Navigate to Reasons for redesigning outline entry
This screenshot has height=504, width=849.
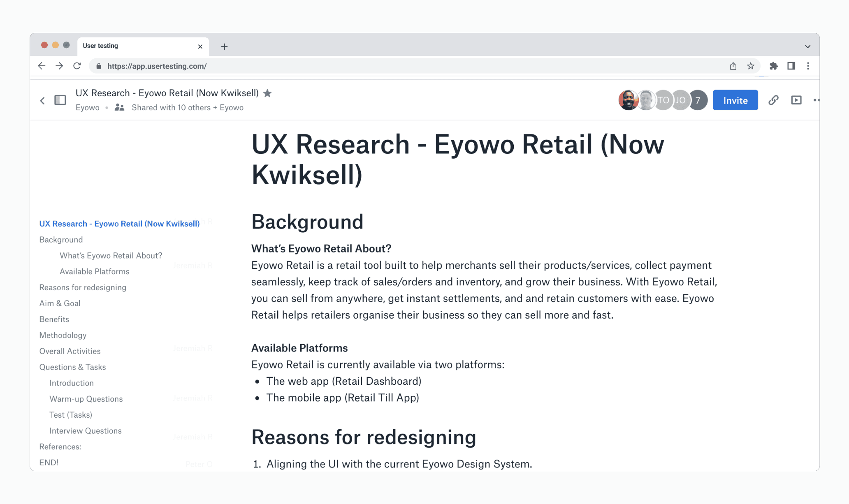point(83,287)
